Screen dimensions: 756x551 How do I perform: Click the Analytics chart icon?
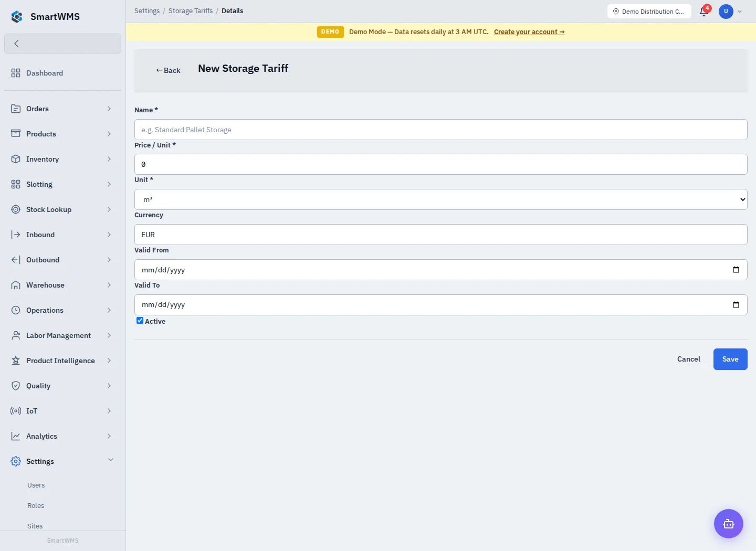point(16,436)
